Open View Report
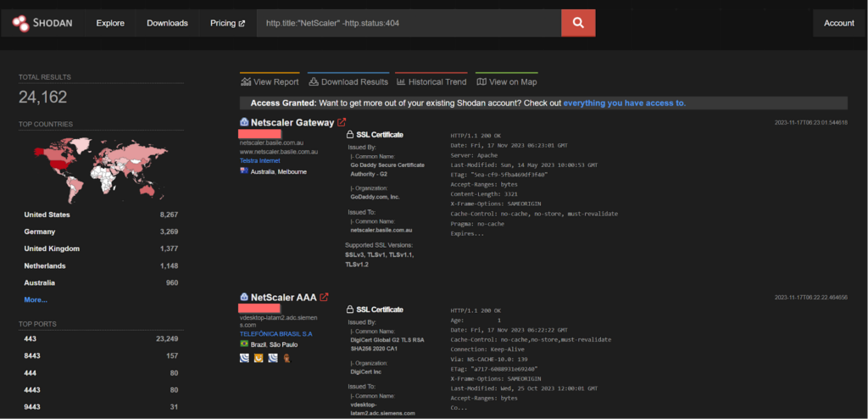Image resolution: width=868 pixels, height=419 pixels. 270,82
